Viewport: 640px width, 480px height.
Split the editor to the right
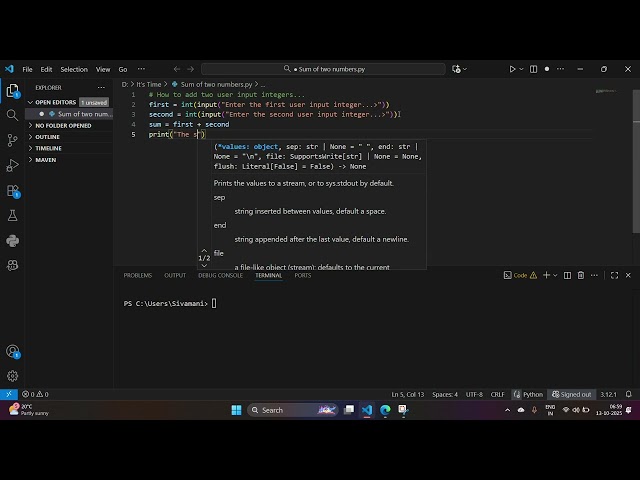coord(533,69)
